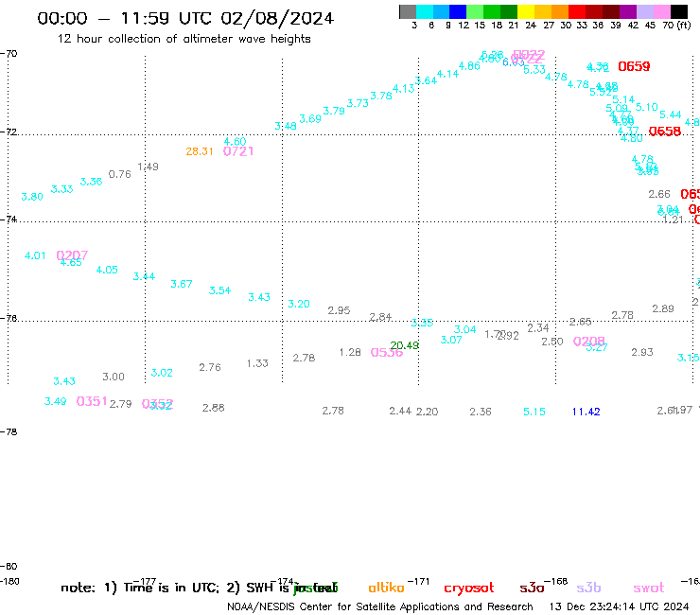Click the gray wave height value 2.34

[538, 328]
